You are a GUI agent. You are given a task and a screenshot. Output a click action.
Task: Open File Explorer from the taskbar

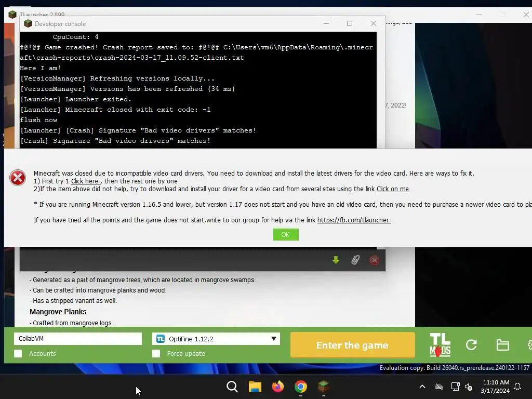click(255, 387)
